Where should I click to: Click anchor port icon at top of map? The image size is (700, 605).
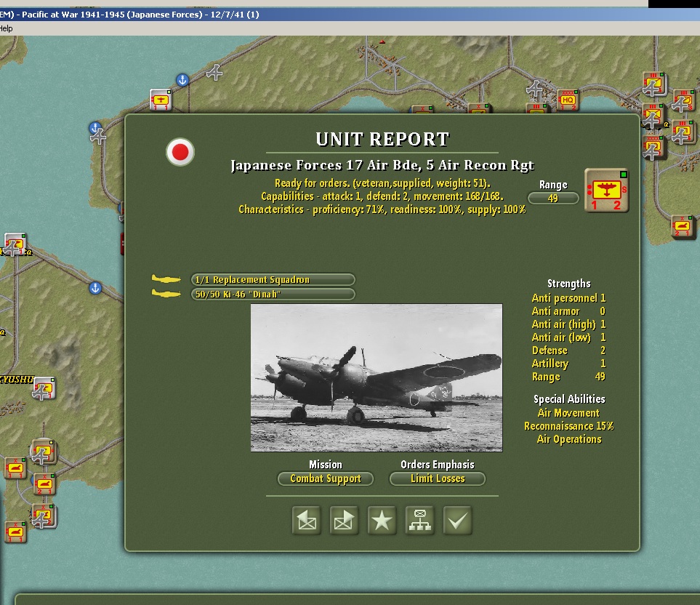[182, 80]
